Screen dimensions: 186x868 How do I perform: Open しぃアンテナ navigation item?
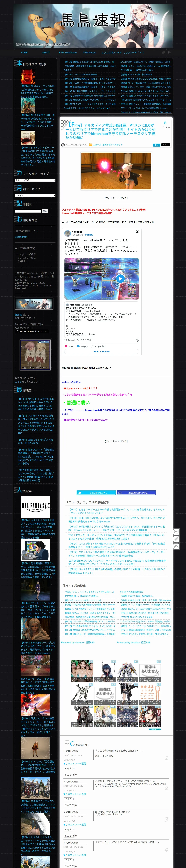[x=134, y=53]
